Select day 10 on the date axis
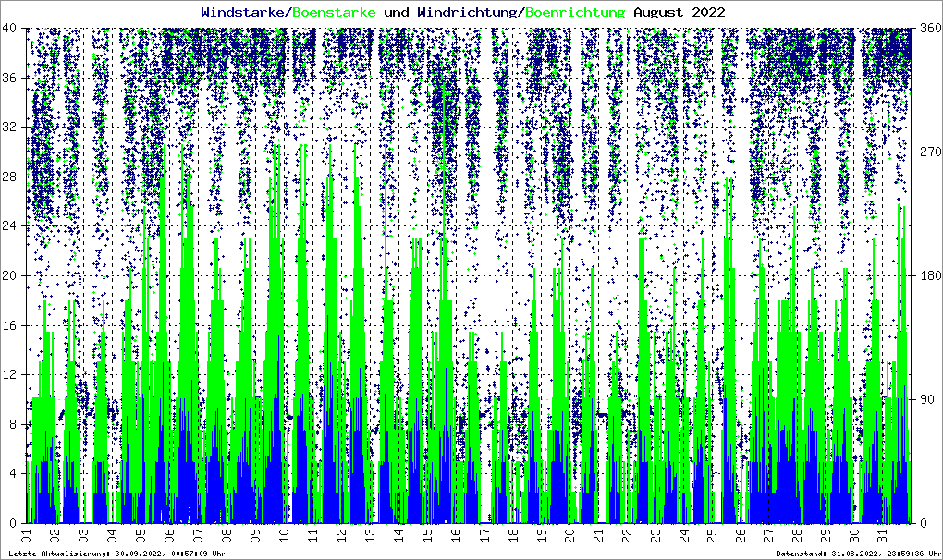The image size is (943, 560). 284,535
